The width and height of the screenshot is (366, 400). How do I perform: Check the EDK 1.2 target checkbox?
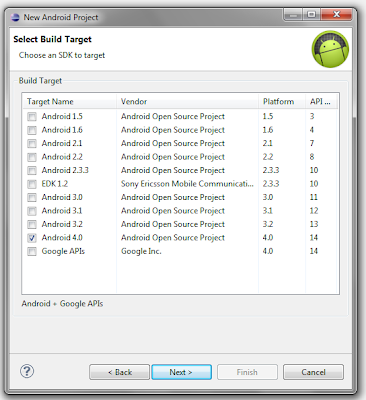[32, 184]
